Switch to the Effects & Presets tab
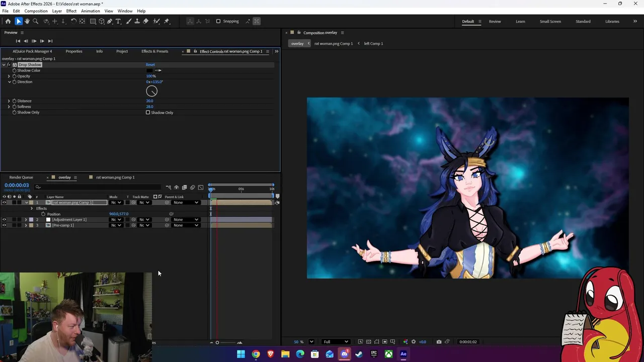The height and width of the screenshot is (362, 644). tap(155, 51)
